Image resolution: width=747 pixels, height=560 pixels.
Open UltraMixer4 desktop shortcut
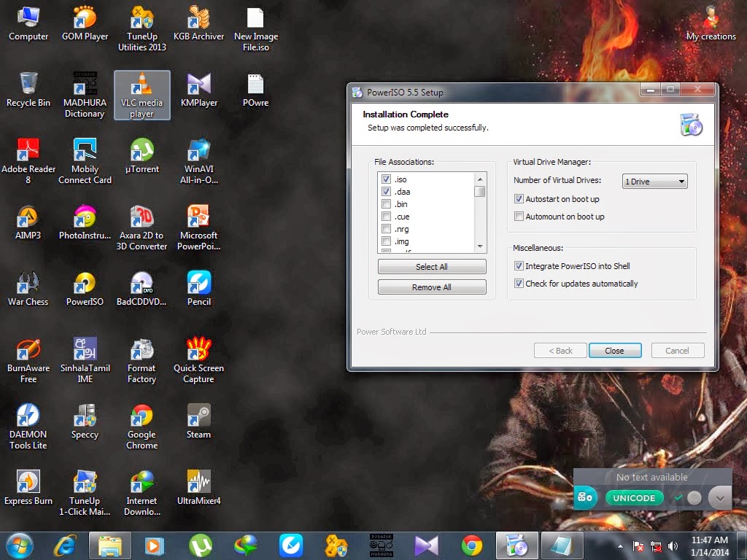[198, 488]
